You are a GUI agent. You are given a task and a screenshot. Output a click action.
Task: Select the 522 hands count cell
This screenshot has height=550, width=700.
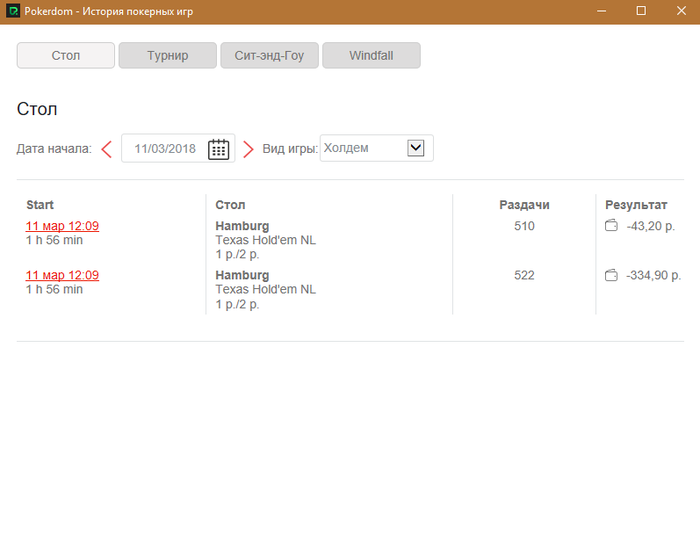(524, 275)
